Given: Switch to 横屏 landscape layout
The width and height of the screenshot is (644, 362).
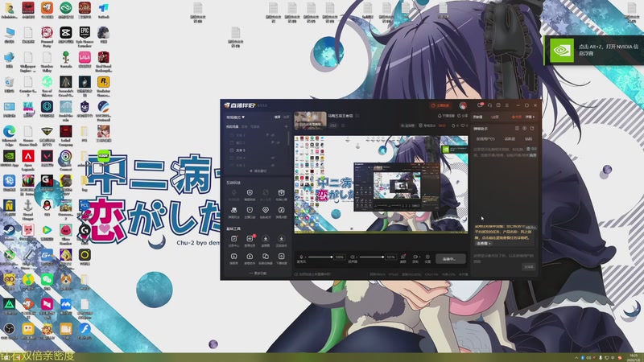Looking at the screenshot, I should click(x=277, y=117).
